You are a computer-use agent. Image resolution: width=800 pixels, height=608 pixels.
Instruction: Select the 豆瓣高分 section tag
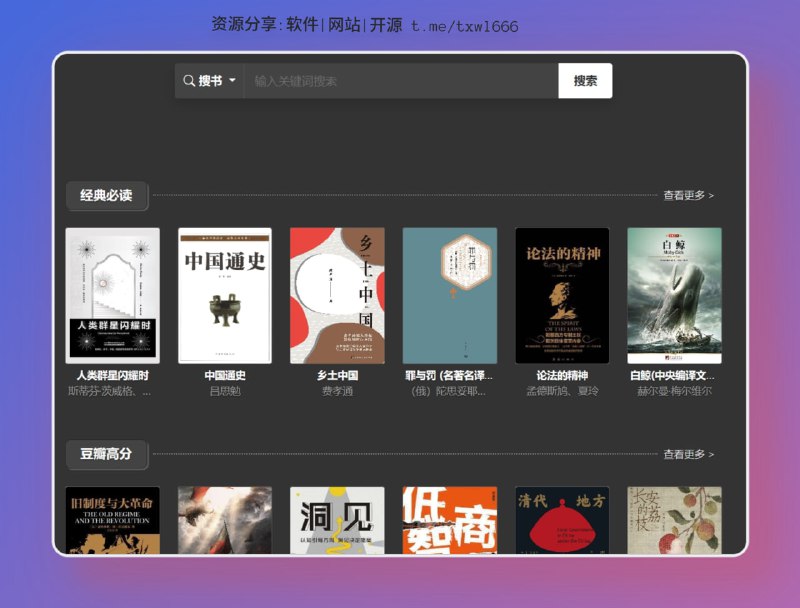click(107, 454)
